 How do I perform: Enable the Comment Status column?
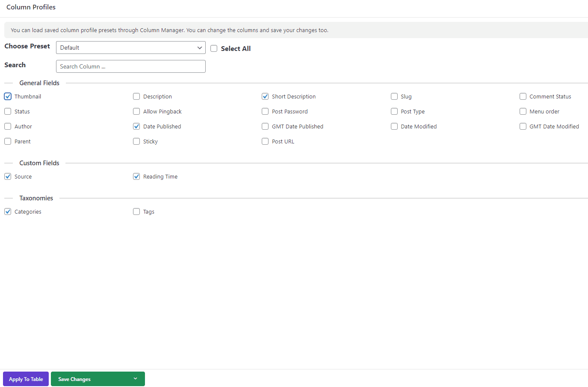pyautogui.click(x=523, y=97)
